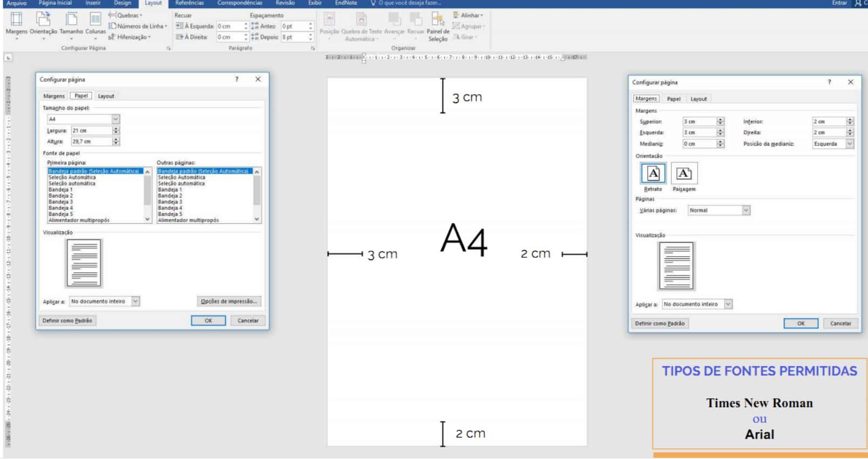Image resolution: width=868 pixels, height=459 pixels.
Task: Select Bandeja 3 in Outras páginas list
Action: (x=170, y=202)
